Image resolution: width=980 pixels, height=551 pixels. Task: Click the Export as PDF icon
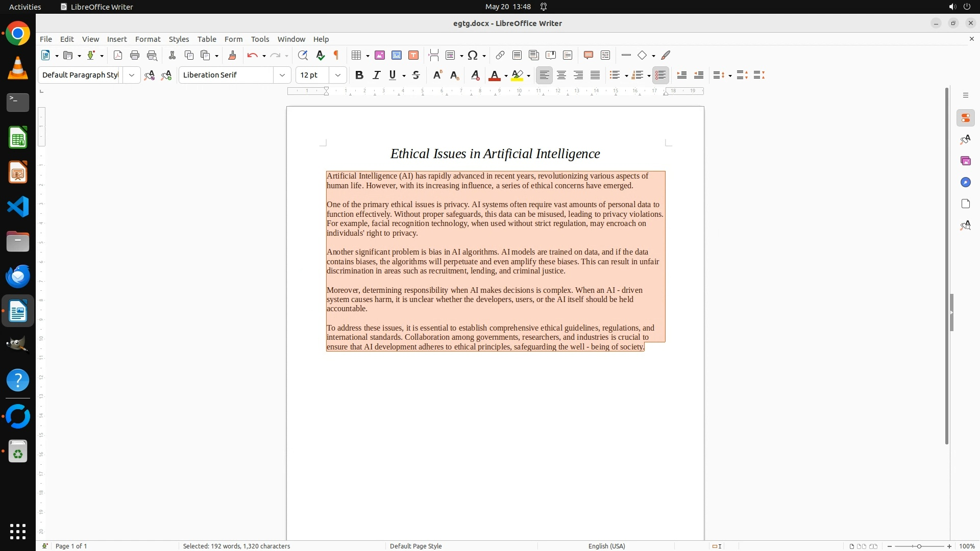118,55
